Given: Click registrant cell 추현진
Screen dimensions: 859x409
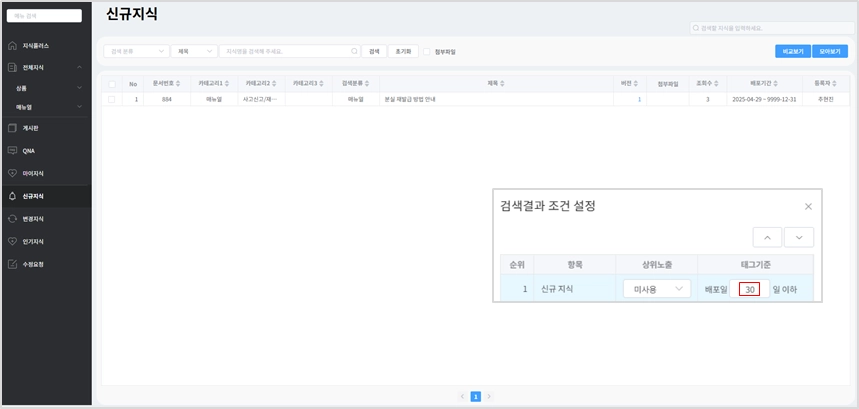Looking at the screenshot, I should tap(825, 100).
